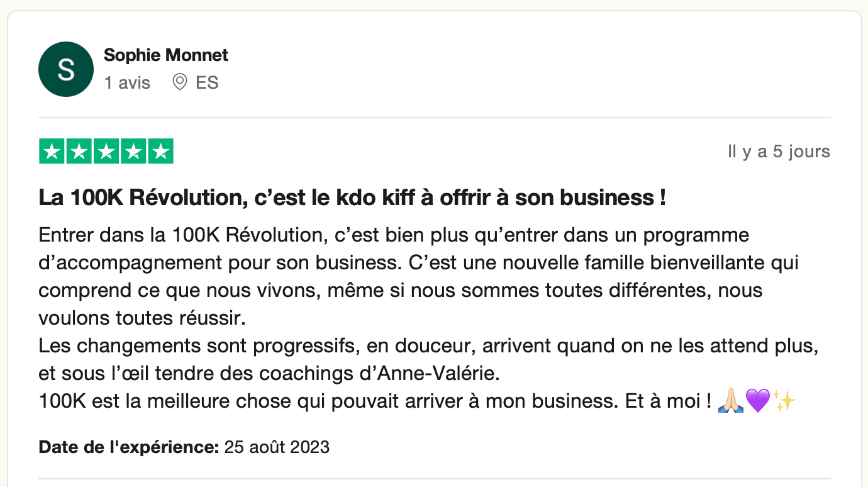Click the fifth green rating star
This screenshot has width=868, height=487.
click(x=160, y=152)
